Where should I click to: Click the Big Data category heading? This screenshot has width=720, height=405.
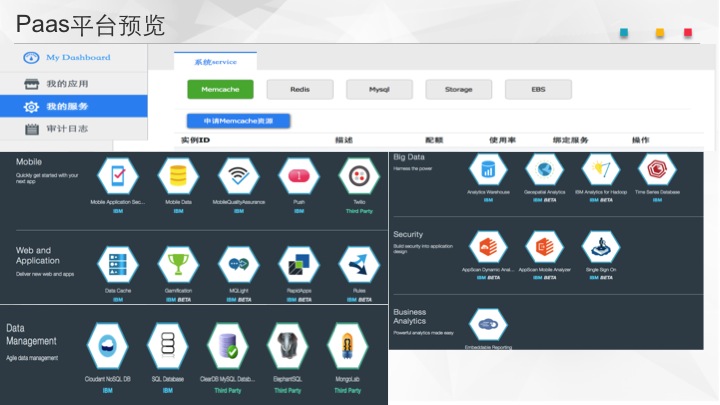(x=409, y=157)
